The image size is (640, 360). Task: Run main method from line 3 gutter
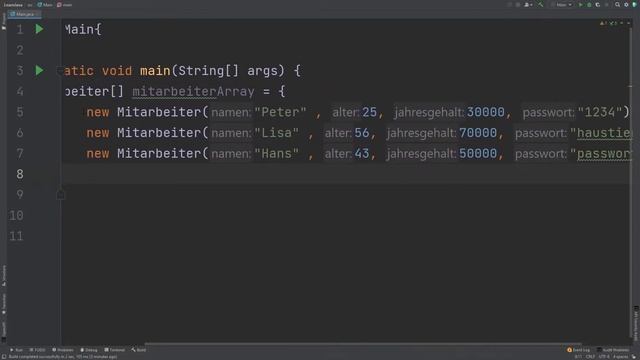click(x=39, y=71)
